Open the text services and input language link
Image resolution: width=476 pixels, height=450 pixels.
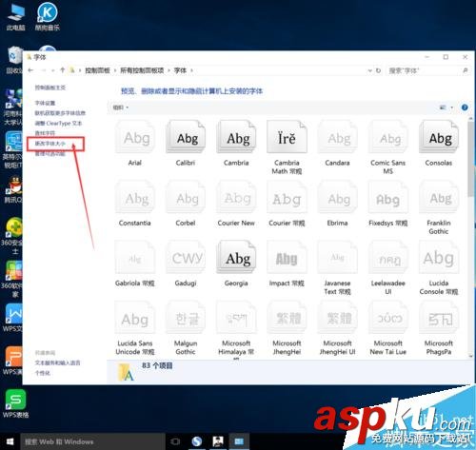coord(57,362)
